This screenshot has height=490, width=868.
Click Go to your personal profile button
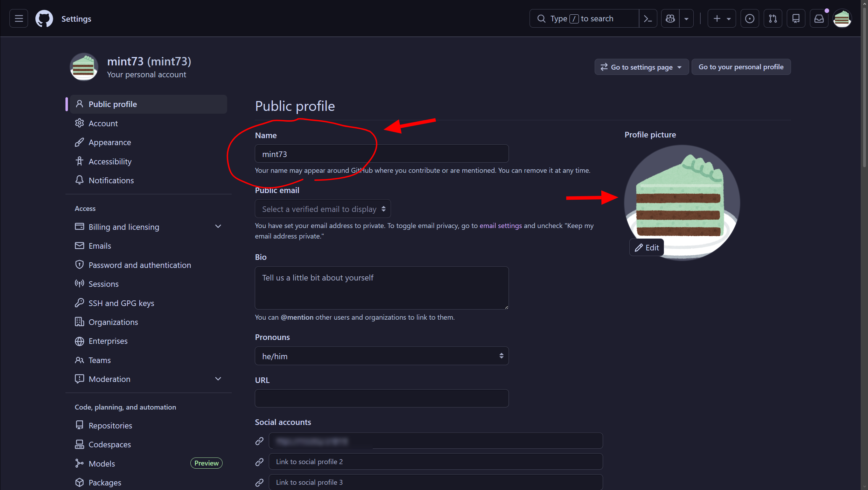(741, 67)
